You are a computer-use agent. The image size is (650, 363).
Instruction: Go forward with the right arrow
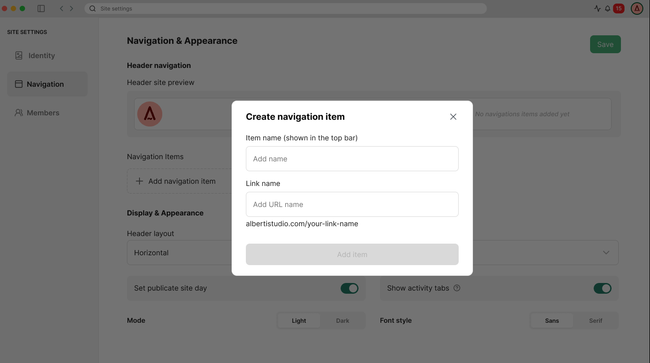[x=71, y=8]
